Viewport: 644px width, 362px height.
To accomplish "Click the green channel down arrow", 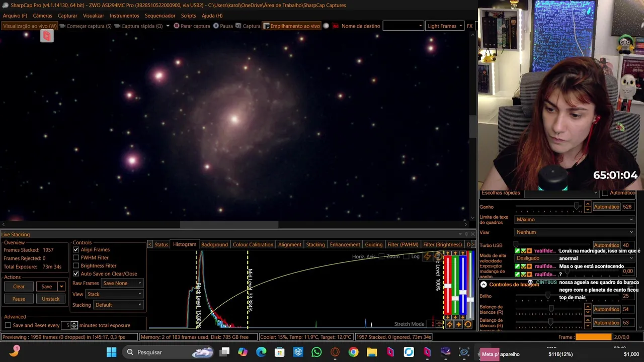I will pyautogui.click(x=455, y=317).
